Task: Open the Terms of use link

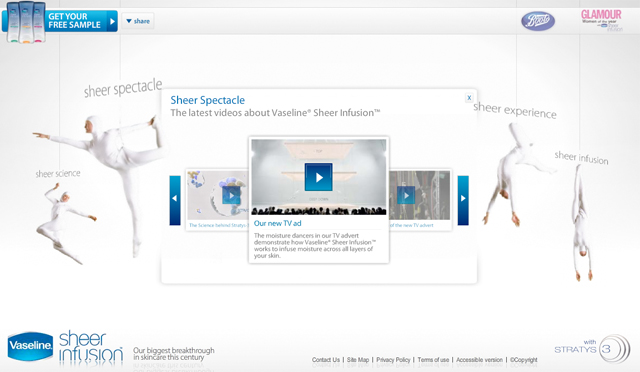Action: (x=433, y=360)
